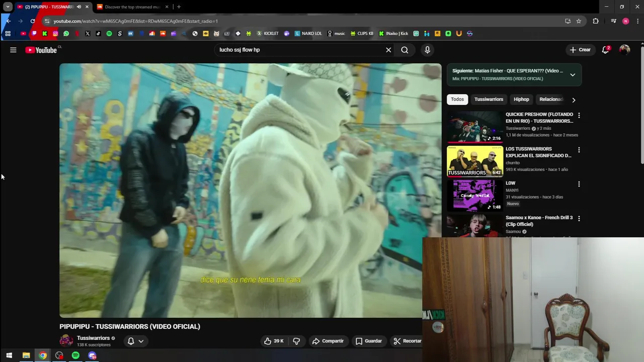This screenshot has height=362, width=644.
Task: Go to the YouTube home logo
Action: point(41,50)
